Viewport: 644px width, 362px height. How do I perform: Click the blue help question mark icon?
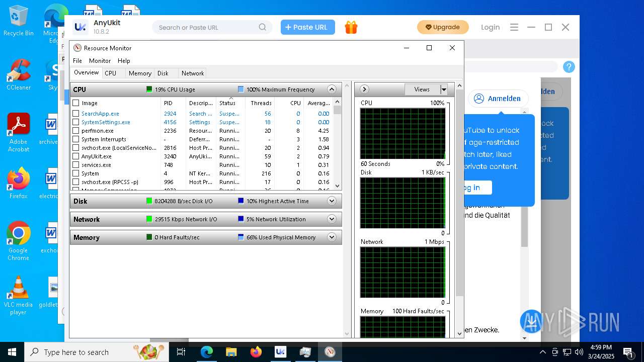569,67
